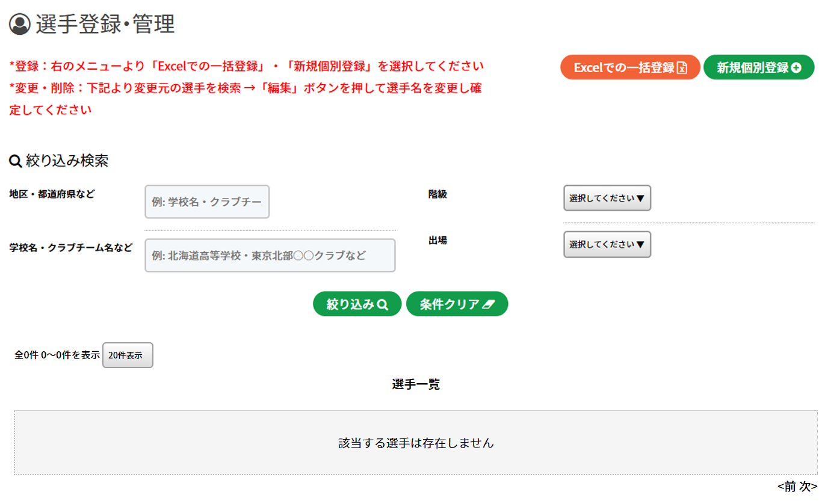Expand the 出場 selection dropdown
This screenshot has width=828, height=504.
(607, 245)
